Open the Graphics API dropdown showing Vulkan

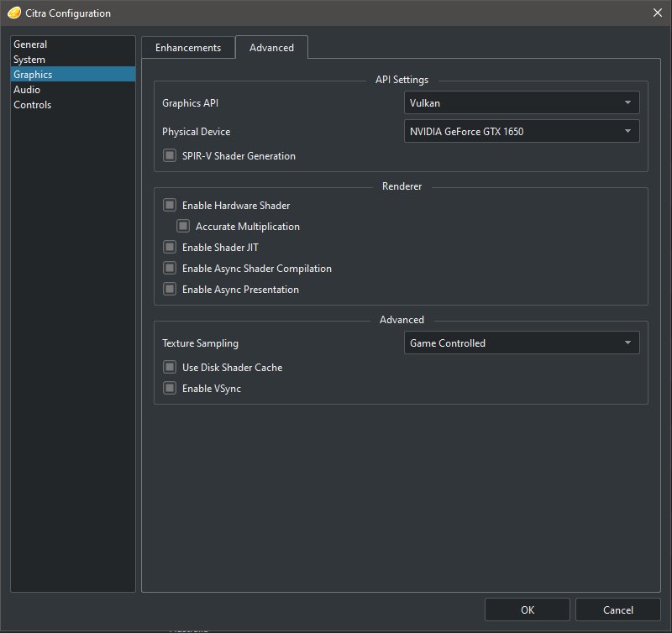tap(522, 102)
